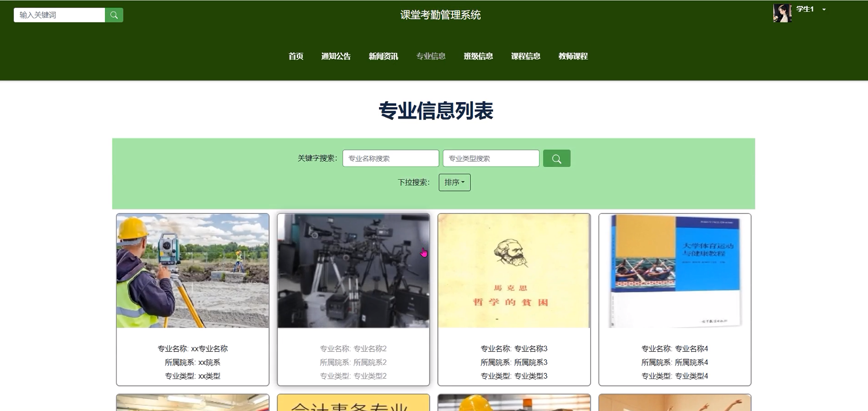This screenshot has width=868, height=411.
Task: Open the 课程信息 nav link
Action: 525,56
